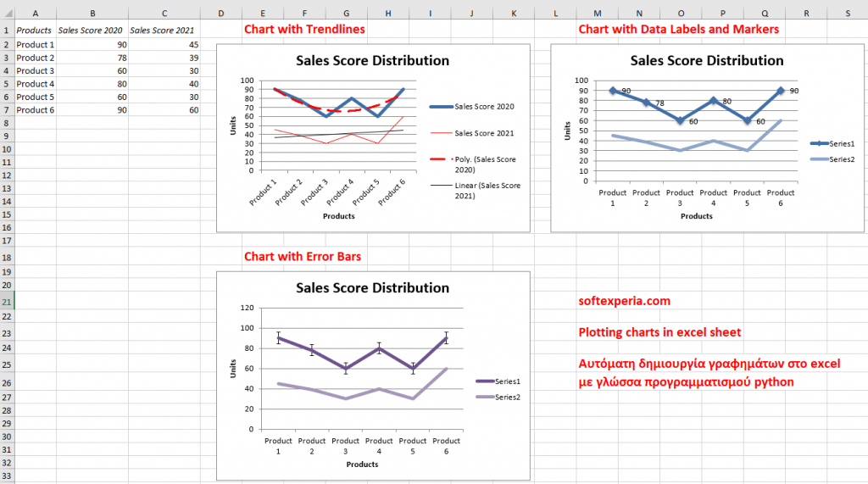This screenshot has height=484, width=868.
Task: Select column B header
Action: tap(92, 14)
